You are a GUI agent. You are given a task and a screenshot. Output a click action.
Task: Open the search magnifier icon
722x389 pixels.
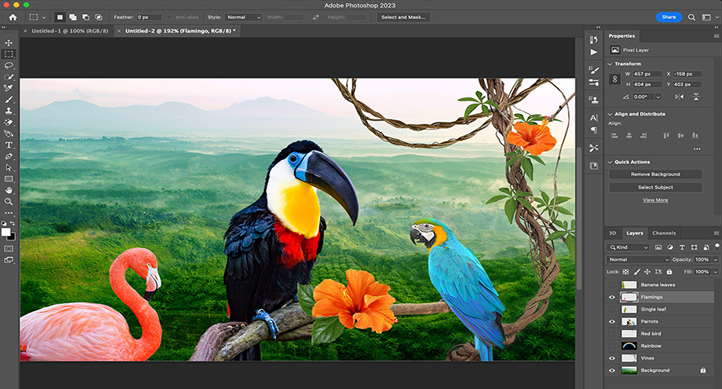692,17
